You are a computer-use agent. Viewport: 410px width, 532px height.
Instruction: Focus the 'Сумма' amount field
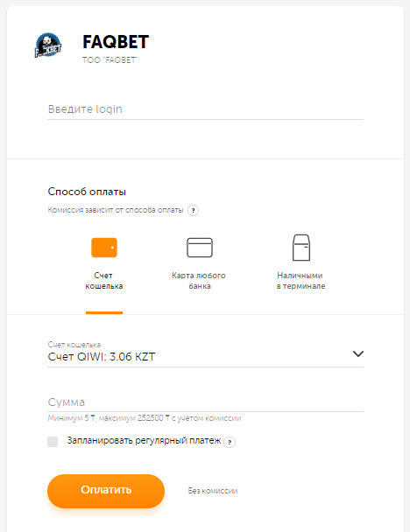click(205, 402)
